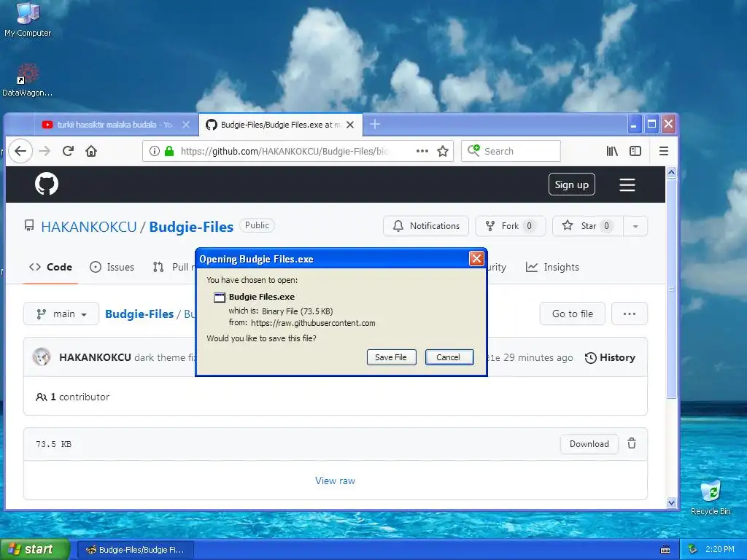Image resolution: width=747 pixels, height=560 pixels.
Task: Click the Budgie-Files taskbar button
Action: (135, 550)
